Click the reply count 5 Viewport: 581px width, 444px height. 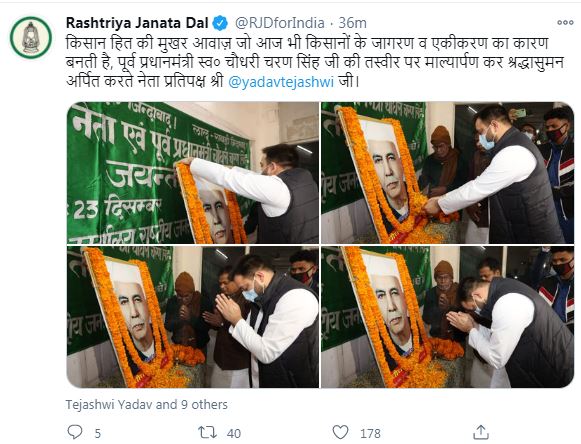[x=97, y=433]
